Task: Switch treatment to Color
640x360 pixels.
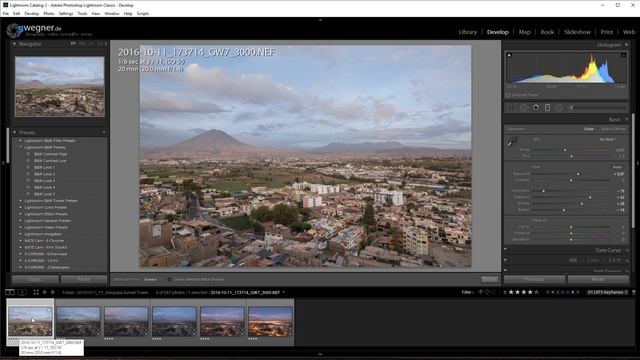Action: pyautogui.click(x=589, y=129)
